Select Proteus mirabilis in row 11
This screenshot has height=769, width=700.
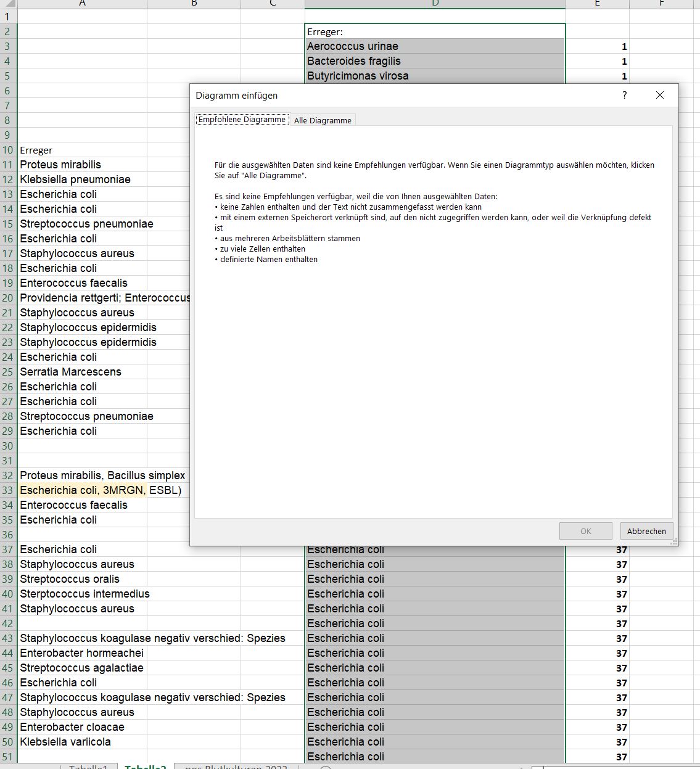[x=82, y=165]
